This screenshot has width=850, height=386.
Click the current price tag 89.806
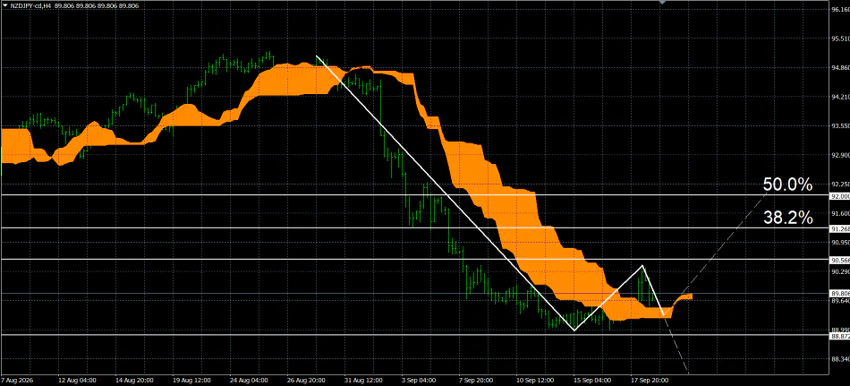(x=839, y=293)
